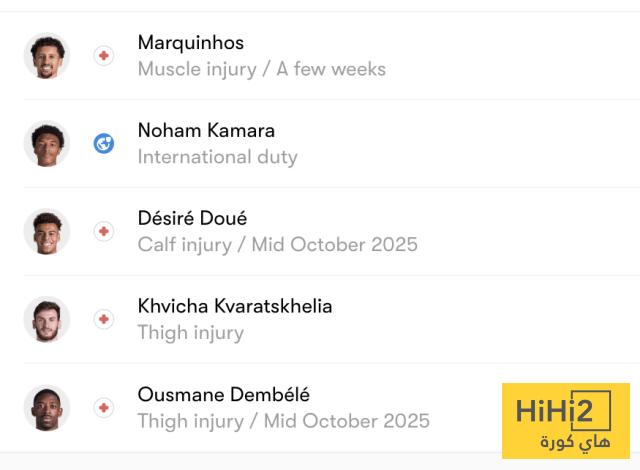Screen dimensions: 640x470
Task: Click 'Muscle injury / A few weeks' status
Action: (261, 69)
